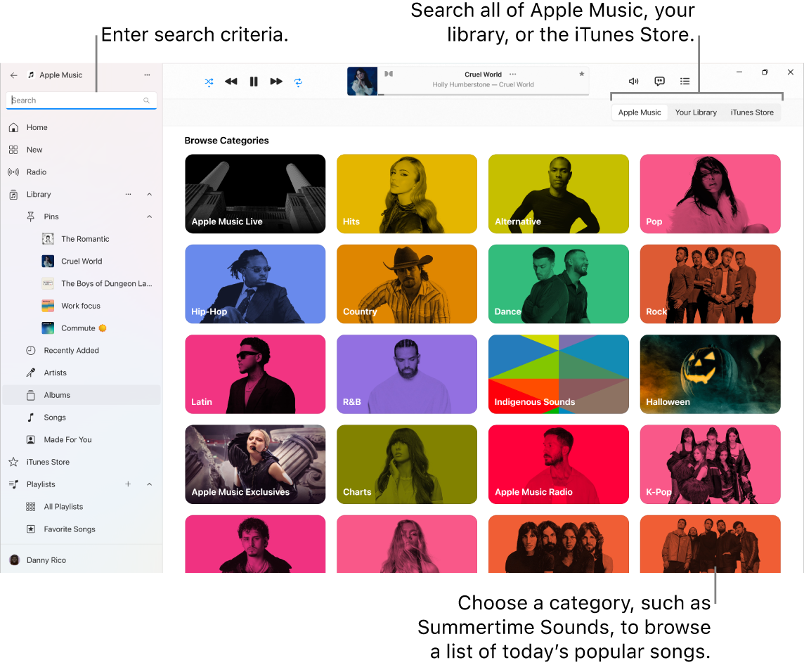Image resolution: width=804 pixels, height=672 pixels.
Task: Toggle shuffle playback
Action: click(x=209, y=82)
